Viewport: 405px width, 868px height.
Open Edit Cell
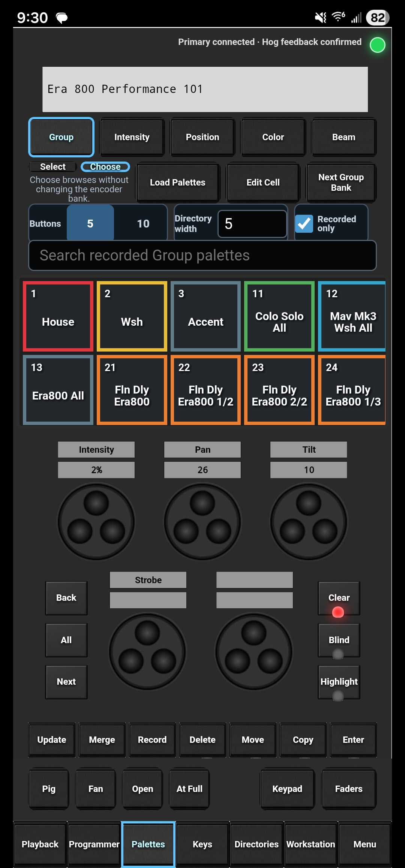pyautogui.click(x=263, y=183)
